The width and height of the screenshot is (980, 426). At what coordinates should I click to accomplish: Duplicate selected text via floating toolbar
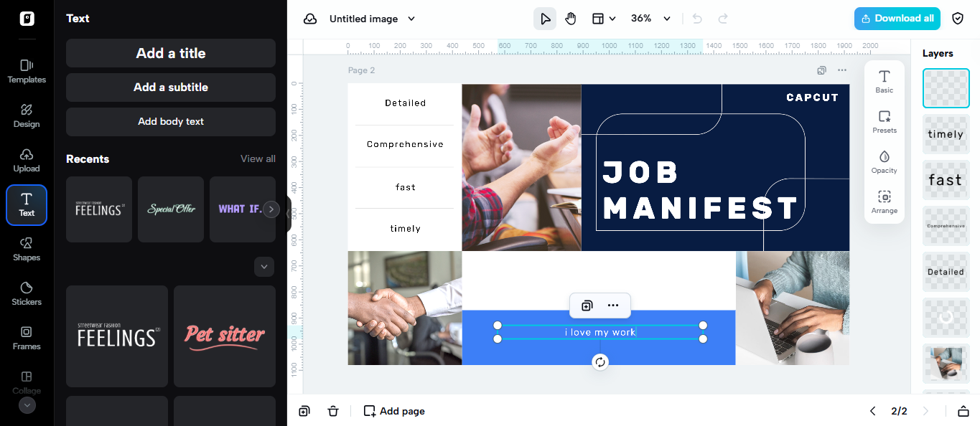tap(587, 306)
